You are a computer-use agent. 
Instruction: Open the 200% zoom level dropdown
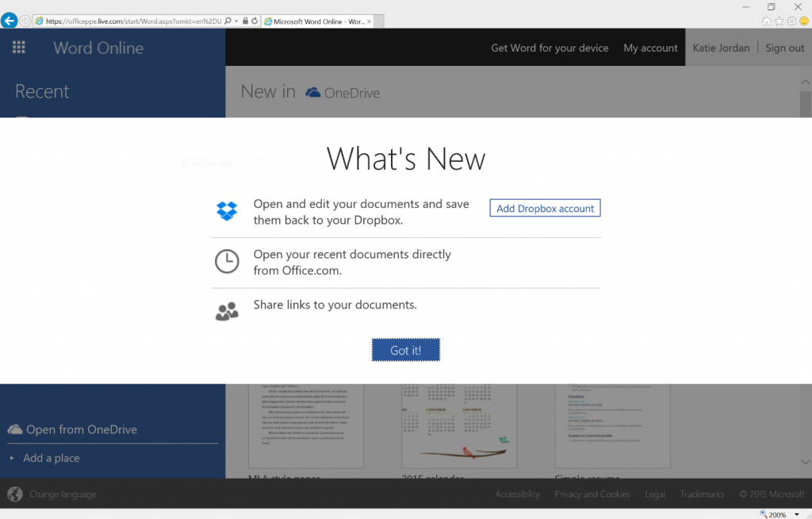[x=799, y=513]
